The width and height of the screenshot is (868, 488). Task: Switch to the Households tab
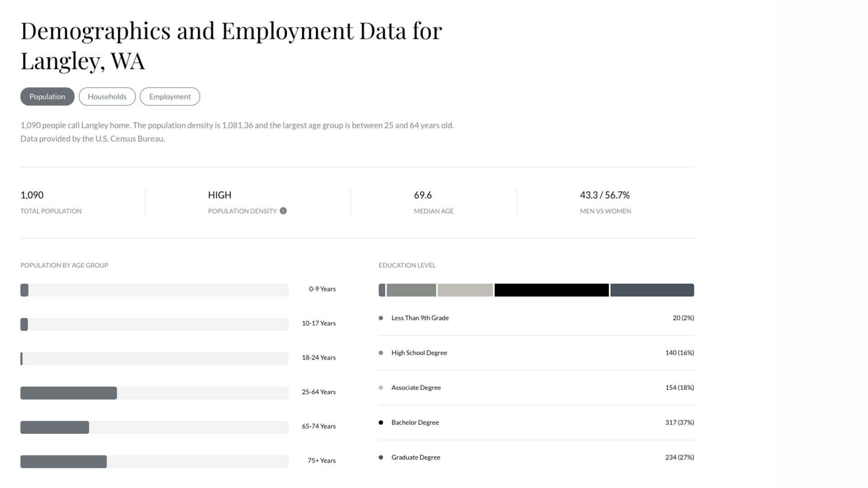pyautogui.click(x=107, y=97)
